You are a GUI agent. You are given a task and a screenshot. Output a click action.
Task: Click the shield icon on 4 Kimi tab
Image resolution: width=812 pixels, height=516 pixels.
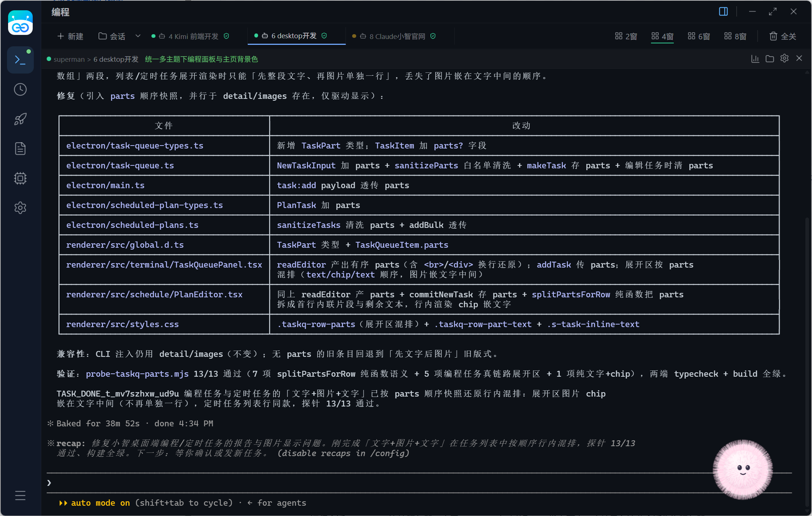point(226,36)
